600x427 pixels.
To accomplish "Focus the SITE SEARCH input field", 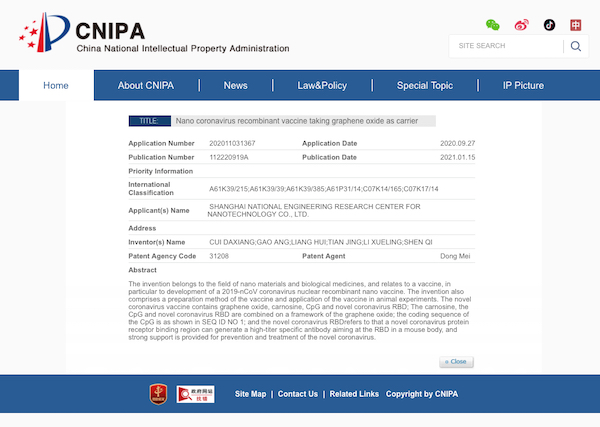I will (x=506, y=46).
